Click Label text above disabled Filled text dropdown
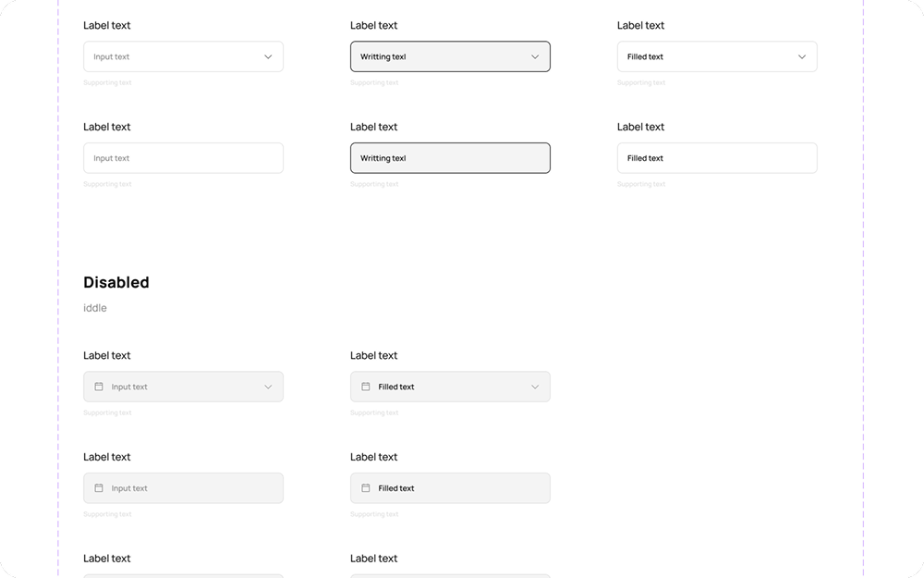Image resolution: width=924 pixels, height=578 pixels. tap(373, 356)
